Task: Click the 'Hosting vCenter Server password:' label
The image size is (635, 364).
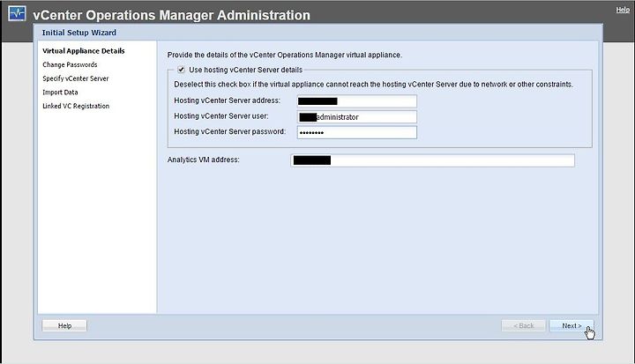Action: (x=229, y=131)
